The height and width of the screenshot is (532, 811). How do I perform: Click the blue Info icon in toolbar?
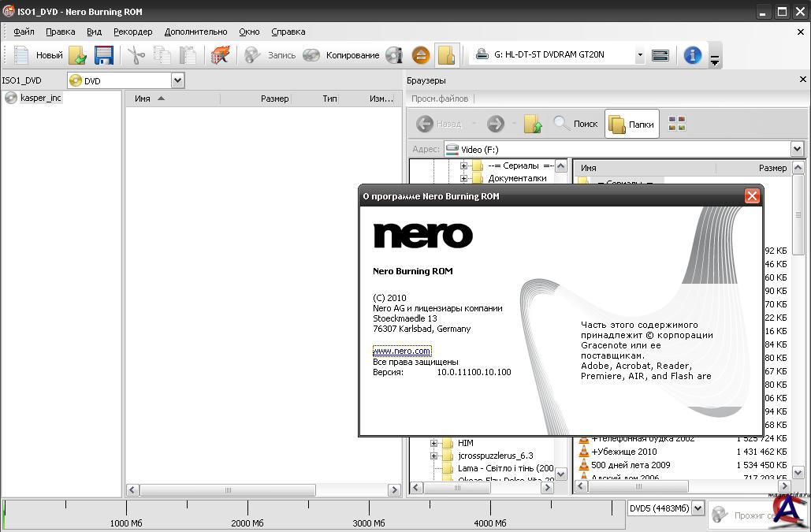pyautogui.click(x=692, y=55)
